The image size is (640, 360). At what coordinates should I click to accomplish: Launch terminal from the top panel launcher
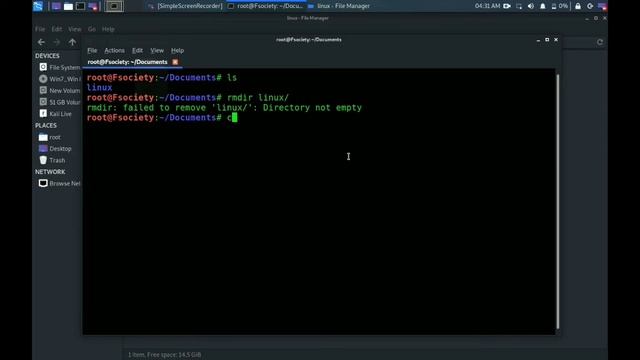[80, 6]
